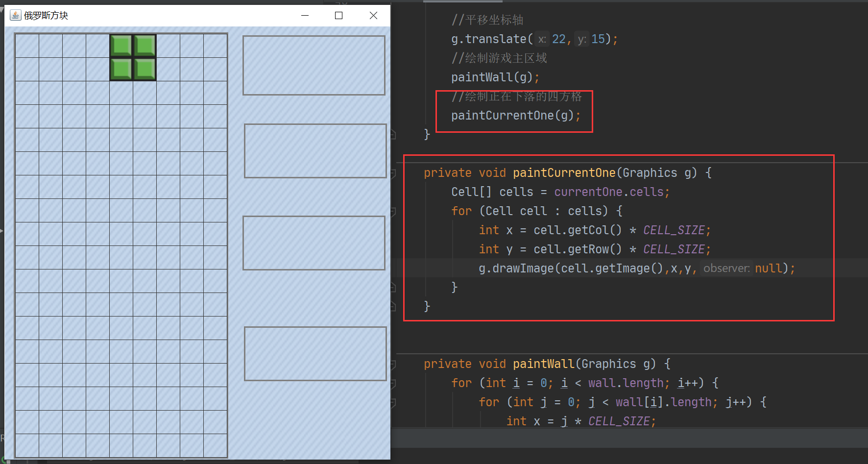This screenshot has width=868, height=464.
Task: Click the 俄罗斯方块 window title text
Action: [x=46, y=15]
